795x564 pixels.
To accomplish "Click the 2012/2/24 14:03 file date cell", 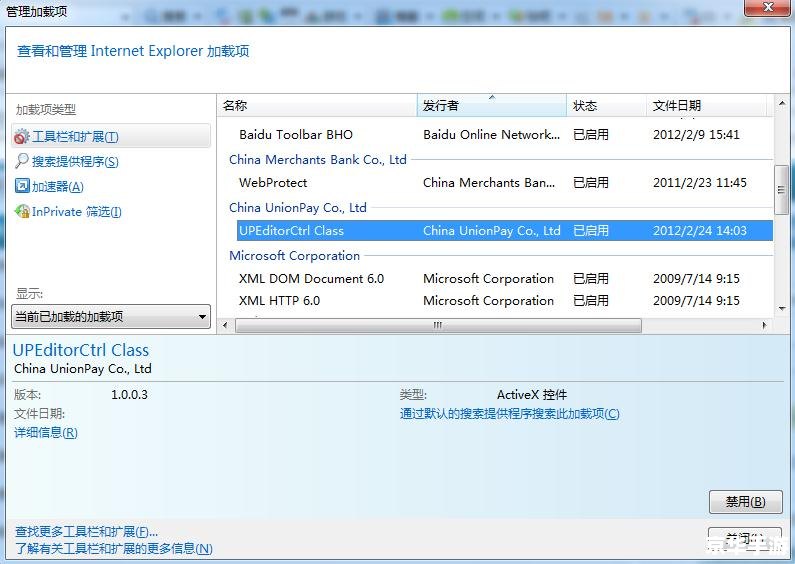I will 700,231.
